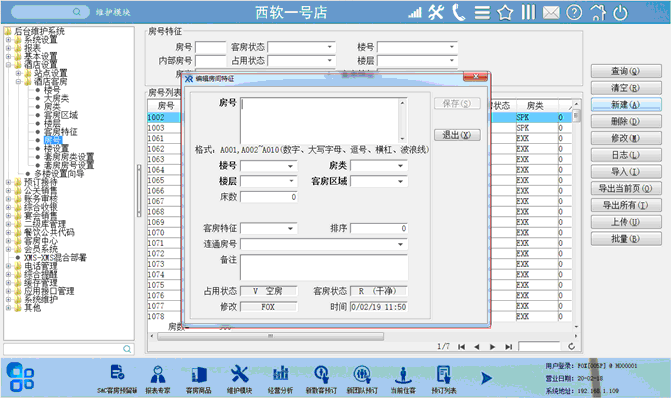This screenshot has width=671, height=398.
Task: Click the 退出(X) button in dialog
Action: click(457, 135)
